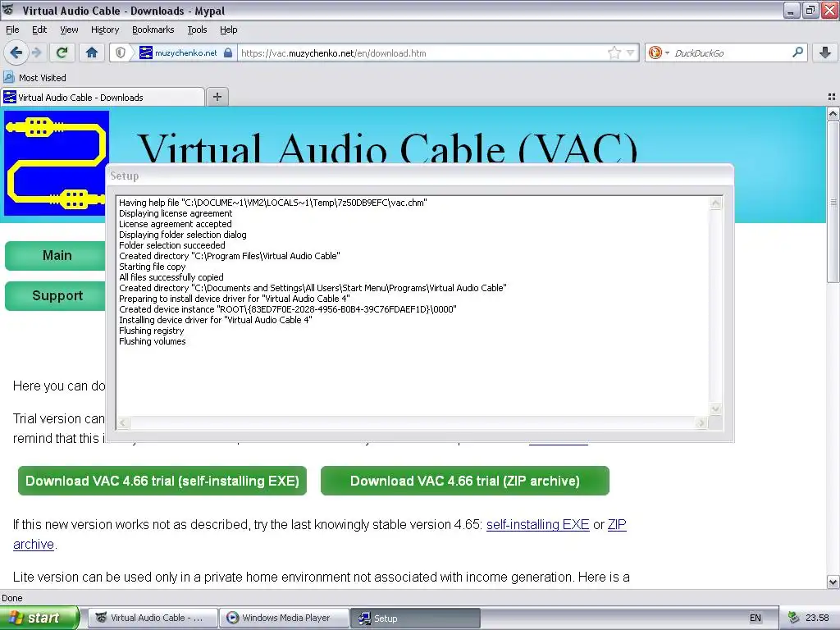Image resolution: width=840 pixels, height=630 pixels.
Task: Open the DuckDuckGo search engine selector
Action: coord(659,52)
